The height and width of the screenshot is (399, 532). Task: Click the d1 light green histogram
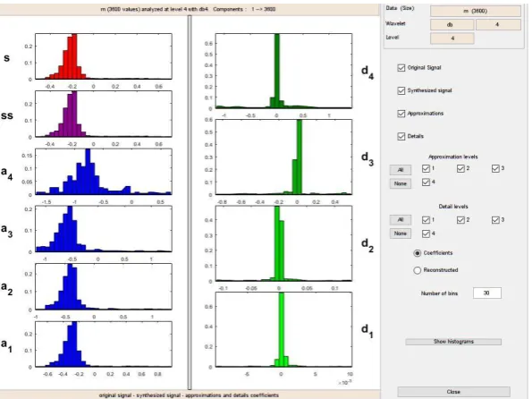coord(283,329)
